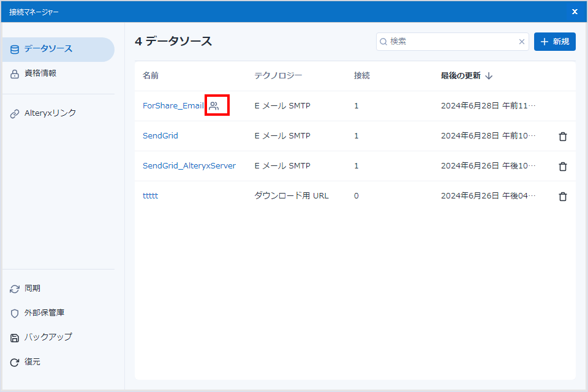588x392 pixels.
Task: Toggle sort arrow next to 最後の更新
Action: tap(489, 76)
